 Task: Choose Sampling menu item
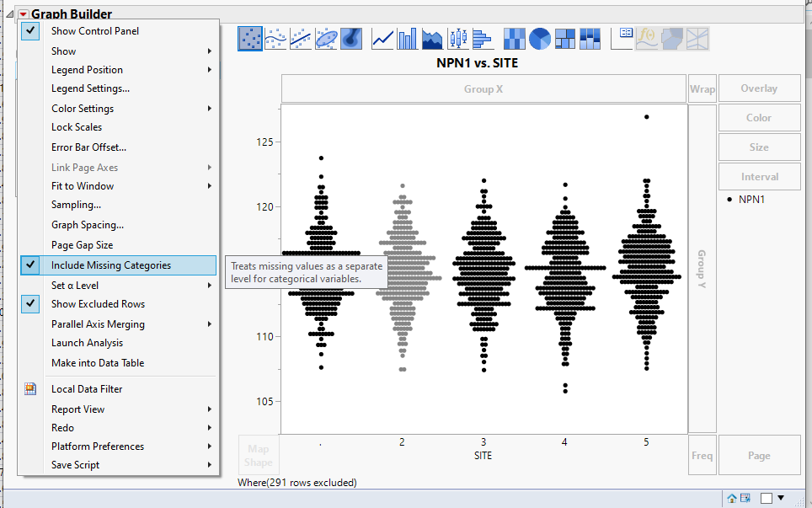pyautogui.click(x=119, y=205)
